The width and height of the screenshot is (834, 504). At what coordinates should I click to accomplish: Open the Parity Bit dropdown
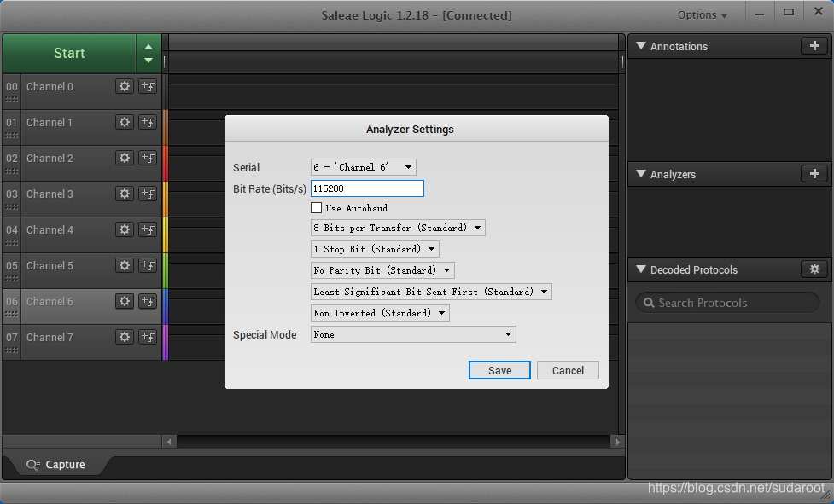382,270
